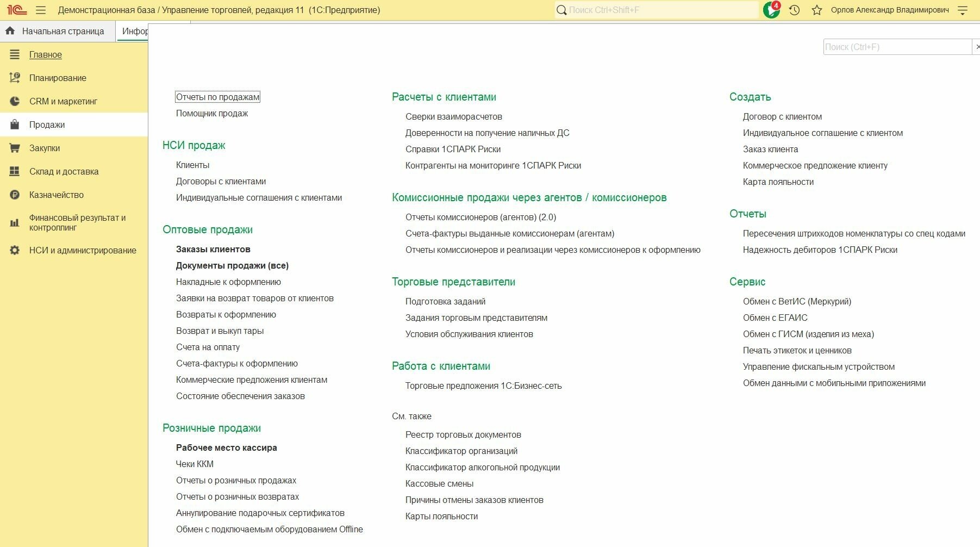Image resolution: width=980 pixels, height=547 pixels.
Task: Click the CRM и маркетинг pie icon
Action: pos(15,101)
